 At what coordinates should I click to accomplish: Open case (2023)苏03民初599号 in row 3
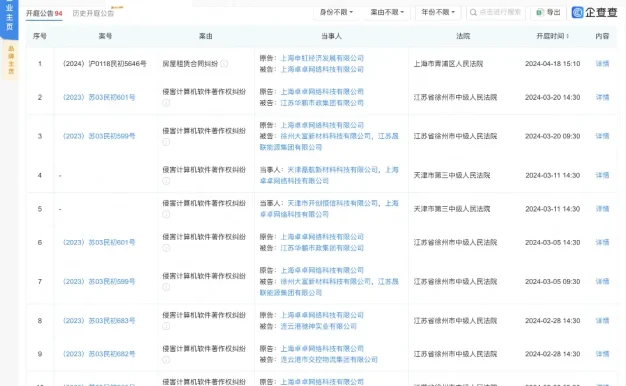tap(99, 136)
